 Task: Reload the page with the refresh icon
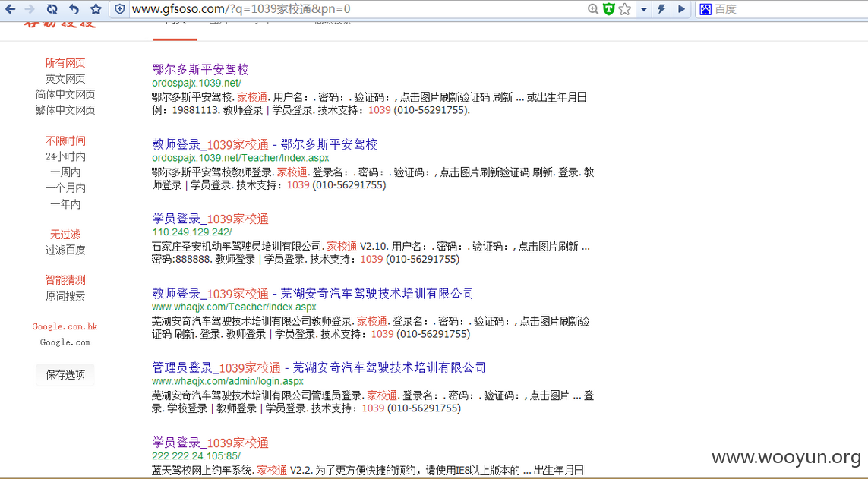click(52, 9)
